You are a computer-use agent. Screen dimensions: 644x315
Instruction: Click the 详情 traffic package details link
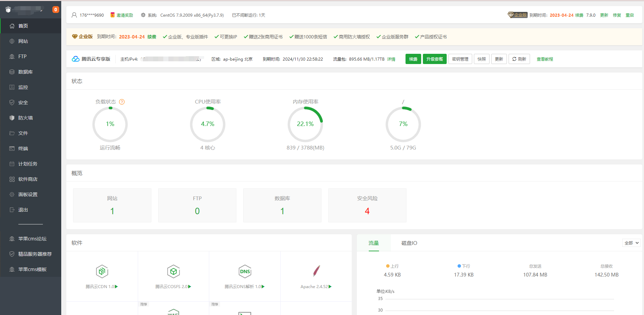pyautogui.click(x=391, y=59)
